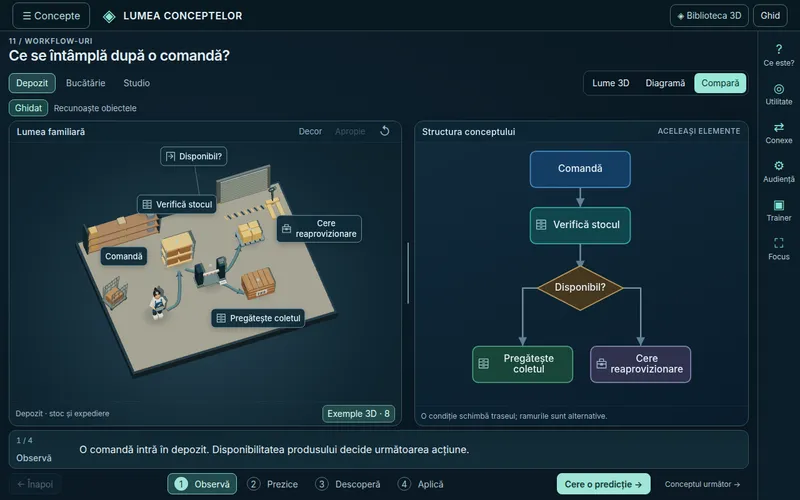Click the Lumea Conceptelor diamond logo

tap(109, 16)
